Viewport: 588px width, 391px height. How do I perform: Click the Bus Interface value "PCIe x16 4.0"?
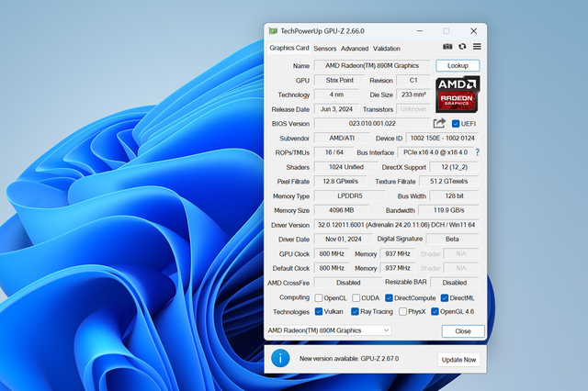(x=435, y=152)
